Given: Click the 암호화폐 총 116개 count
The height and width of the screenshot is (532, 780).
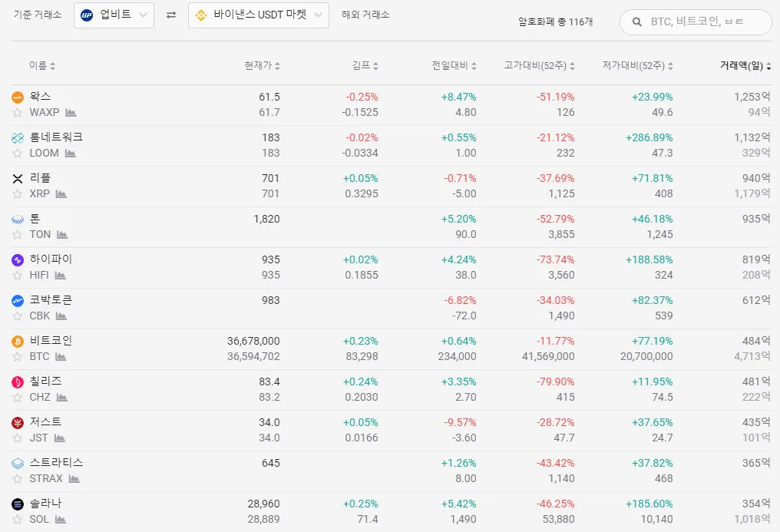Looking at the screenshot, I should tap(555, 21).
